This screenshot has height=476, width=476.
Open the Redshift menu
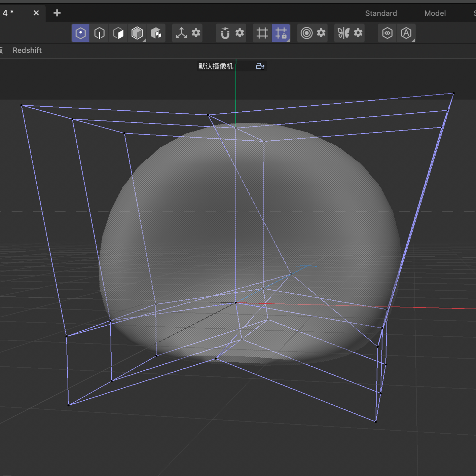27,50
